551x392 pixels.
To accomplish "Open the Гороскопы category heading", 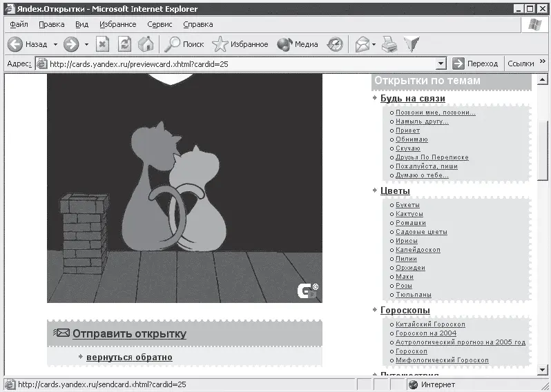I will tap(405, 310).
